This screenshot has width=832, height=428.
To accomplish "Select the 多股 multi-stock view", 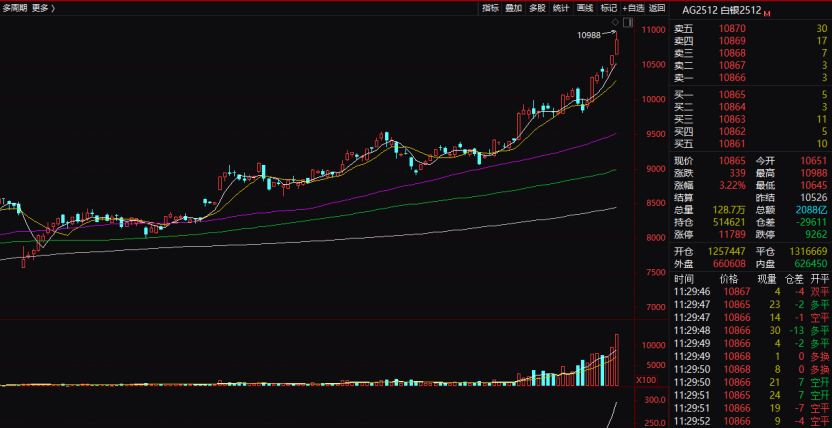I will click(537, 8).
